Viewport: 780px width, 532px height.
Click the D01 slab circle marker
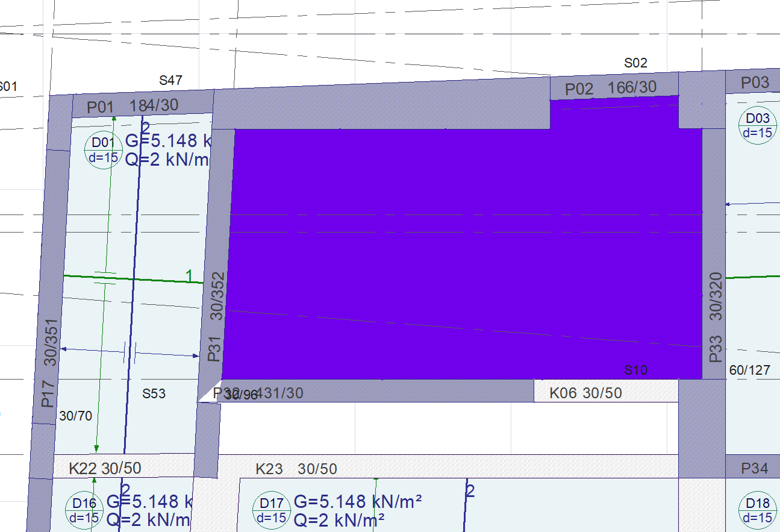(x=103, y=150)
